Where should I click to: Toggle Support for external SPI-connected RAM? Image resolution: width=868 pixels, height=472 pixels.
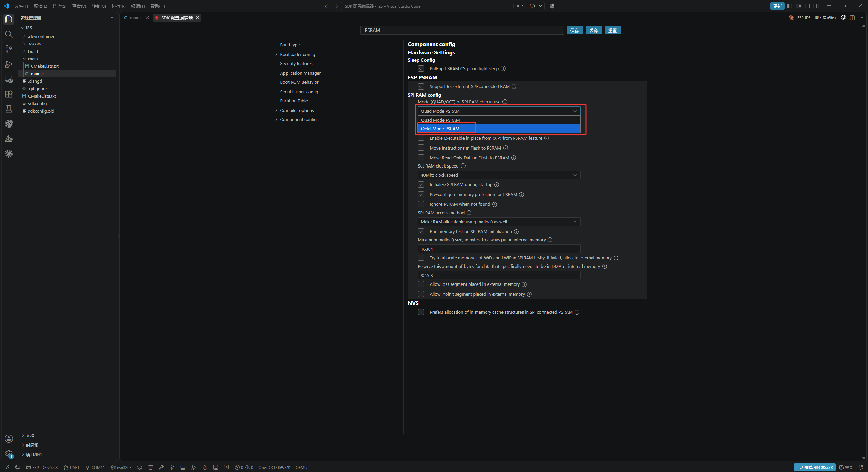(421, 86)
